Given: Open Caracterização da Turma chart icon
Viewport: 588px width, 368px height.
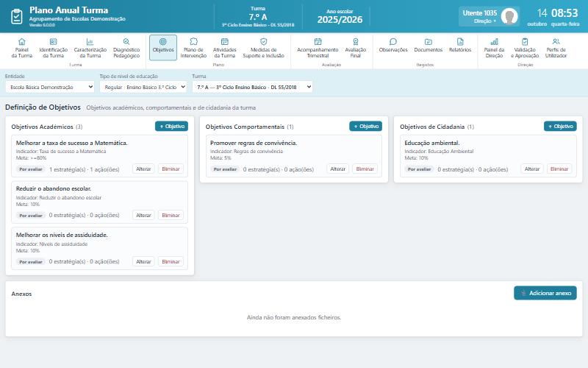Looking at the screenshot, I should [90, 41].
